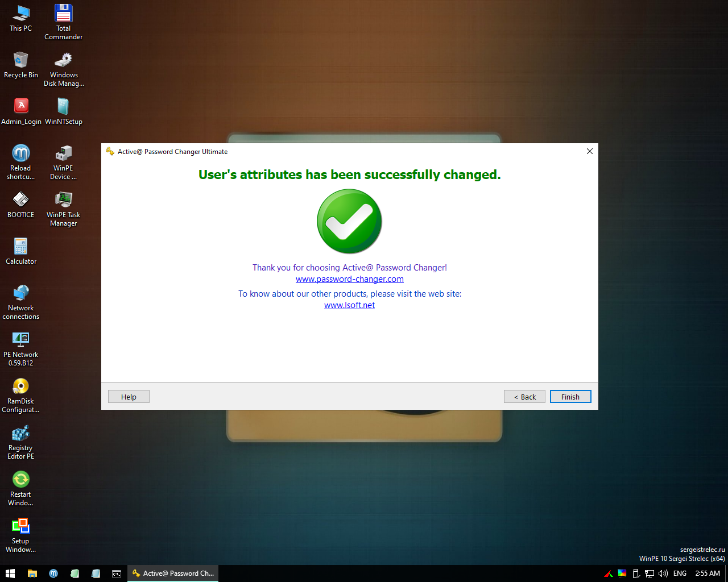This screenshot has width=728, height=582.
Task: Visit the www.password-changer.com link
Action: coord(350,279)
